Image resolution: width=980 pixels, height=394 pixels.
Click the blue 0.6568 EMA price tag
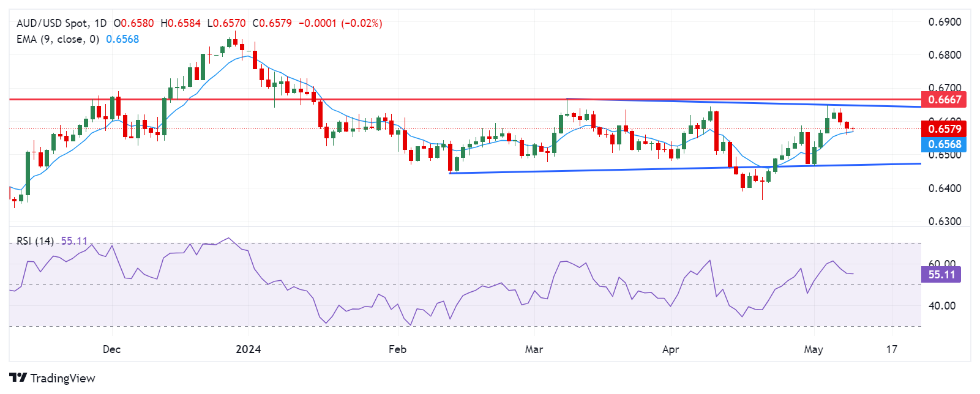(x=944, y=144)
